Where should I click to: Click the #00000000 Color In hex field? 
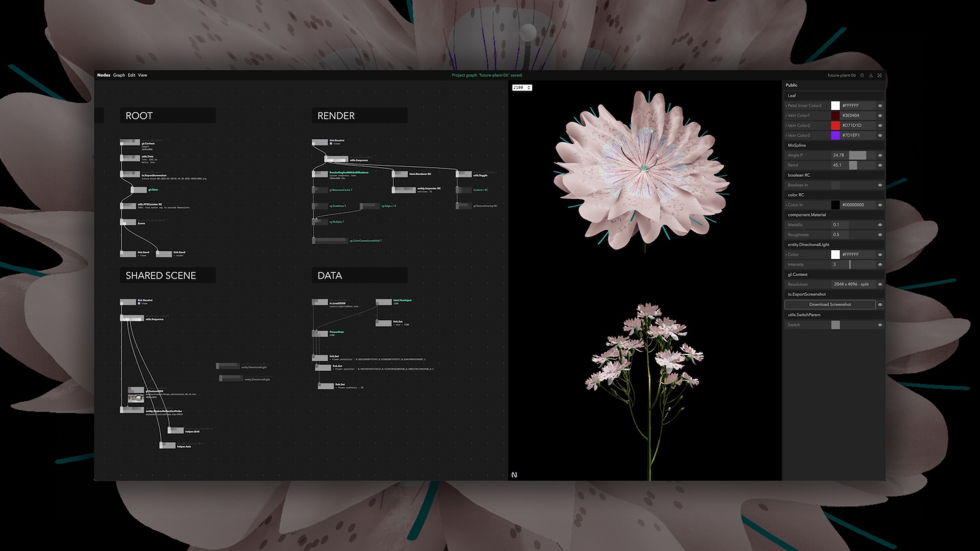[x=858, y=204]
